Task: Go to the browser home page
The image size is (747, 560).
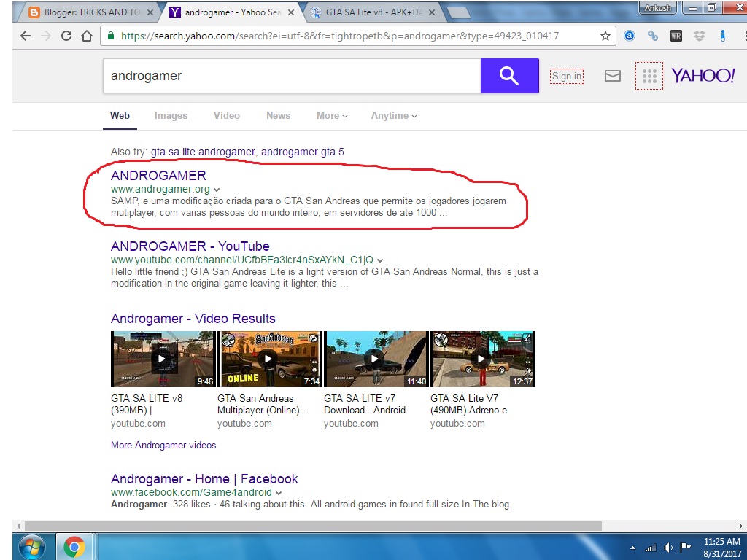Action: click(x=87, y=36)
